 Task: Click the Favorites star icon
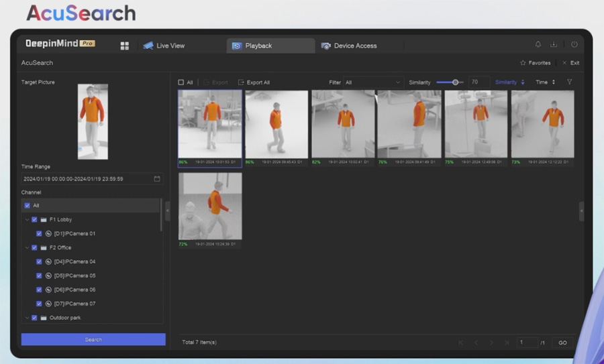click(x=523, y=63)
